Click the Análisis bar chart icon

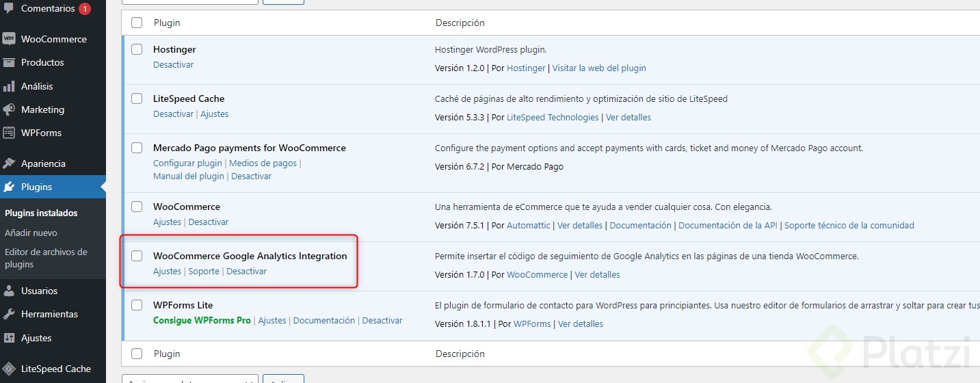pos(9,86)
